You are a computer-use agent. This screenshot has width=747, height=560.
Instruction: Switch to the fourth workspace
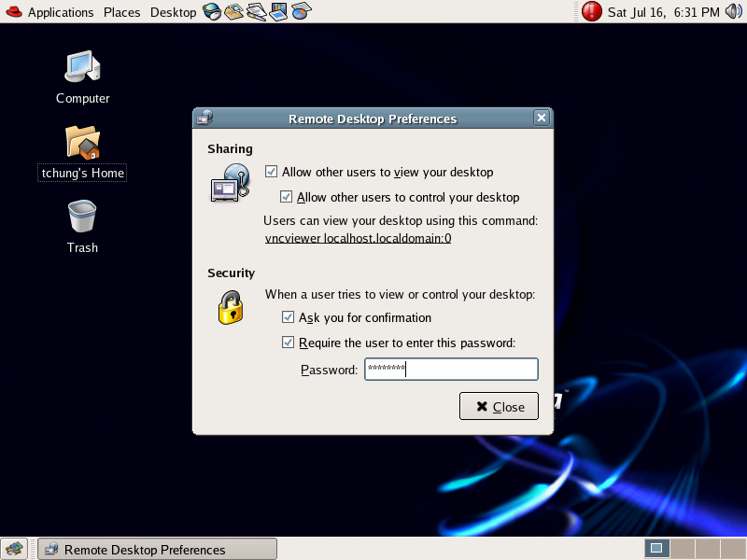[733, 549]
